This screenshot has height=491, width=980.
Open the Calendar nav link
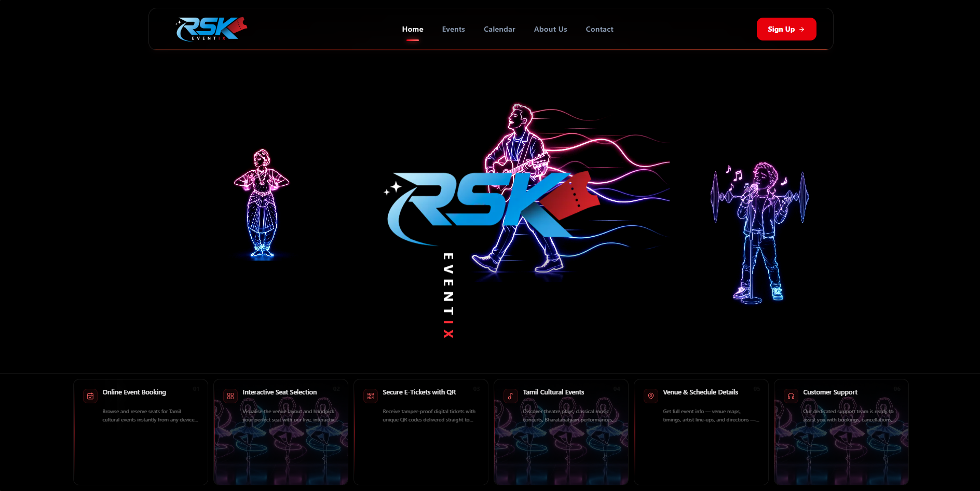coord(499,29)
